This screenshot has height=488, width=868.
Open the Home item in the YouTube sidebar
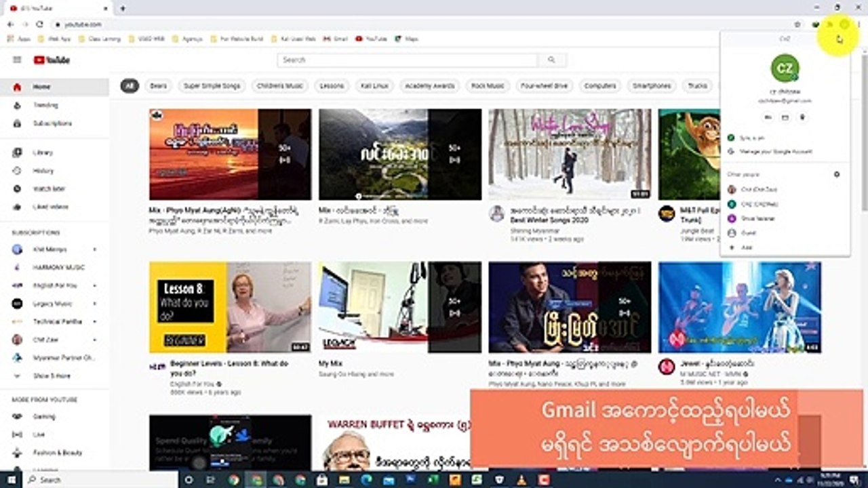(x=54, y=87)
